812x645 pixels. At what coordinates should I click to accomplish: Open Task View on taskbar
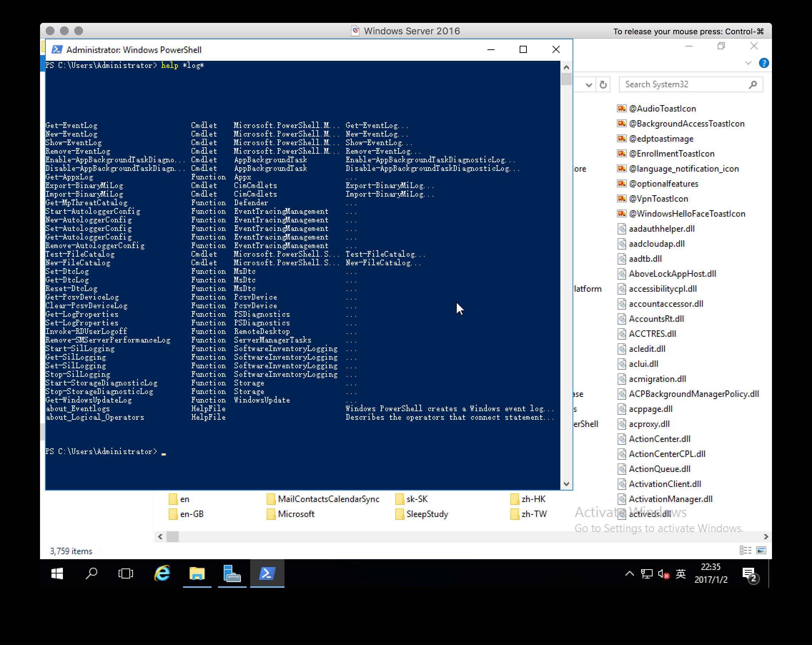[x=125, y=573]
